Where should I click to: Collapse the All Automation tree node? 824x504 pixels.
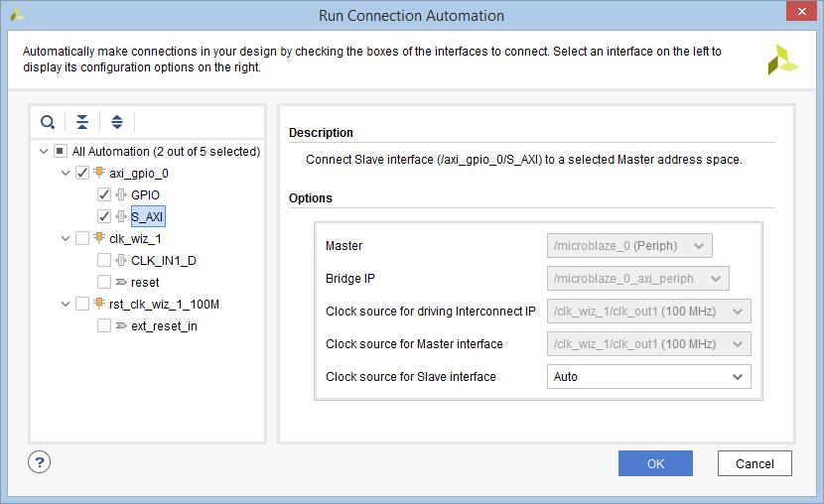(x=44, y=151)
